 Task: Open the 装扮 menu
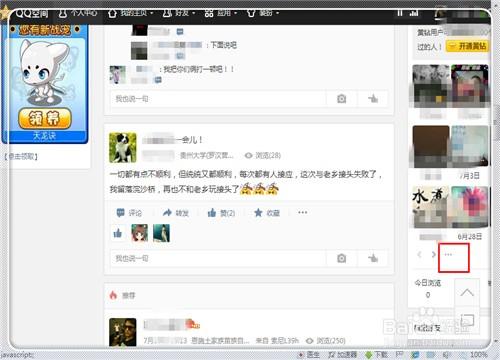(262, 13)
